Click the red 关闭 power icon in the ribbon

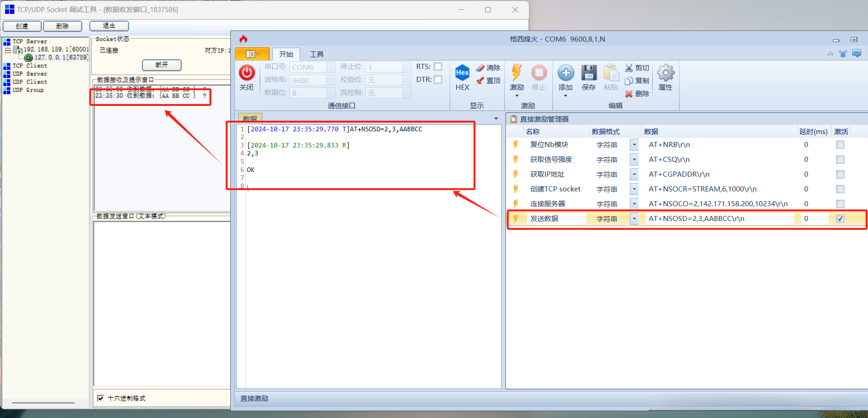tap(246, 73)
